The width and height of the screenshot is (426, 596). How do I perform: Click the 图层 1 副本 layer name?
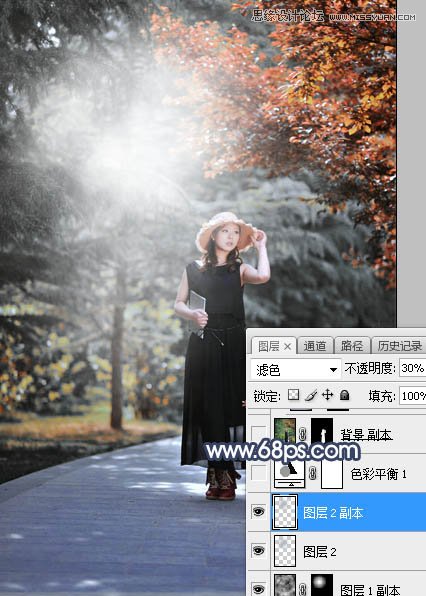point(370,590)
